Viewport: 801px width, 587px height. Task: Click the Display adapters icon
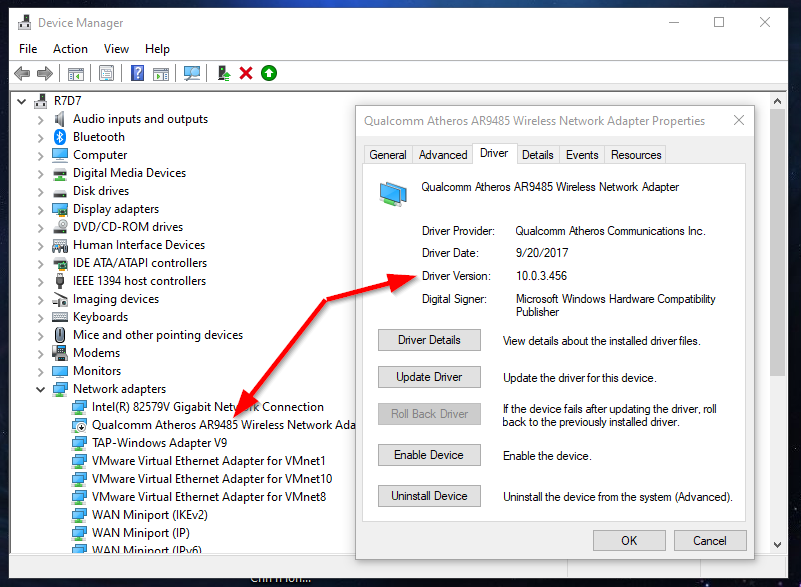[60, 209]
